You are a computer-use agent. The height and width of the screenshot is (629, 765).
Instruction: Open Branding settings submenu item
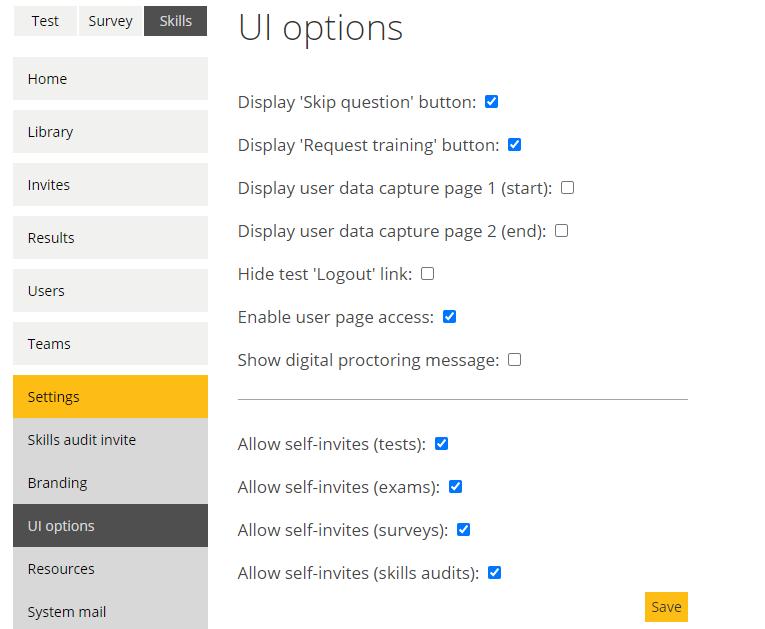[x=110, y=483]
